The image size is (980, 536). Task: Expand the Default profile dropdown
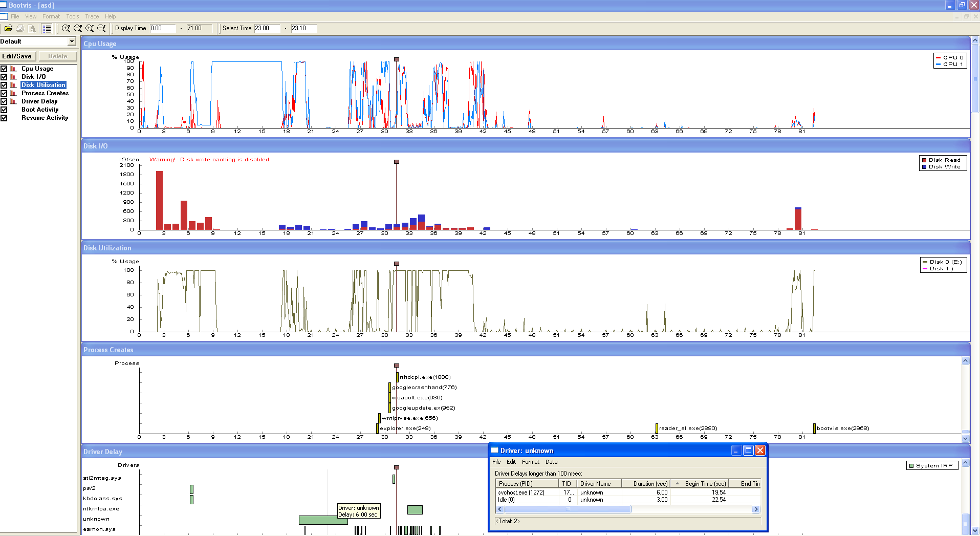pyautogui.click(x=72, y=41)
